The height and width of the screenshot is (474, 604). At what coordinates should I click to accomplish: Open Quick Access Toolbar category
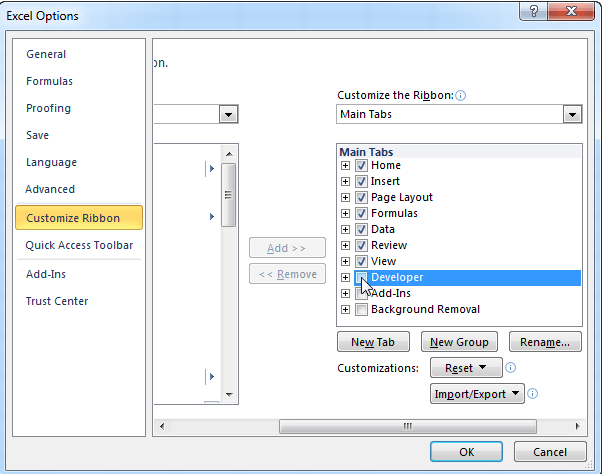tap(79, 245)
